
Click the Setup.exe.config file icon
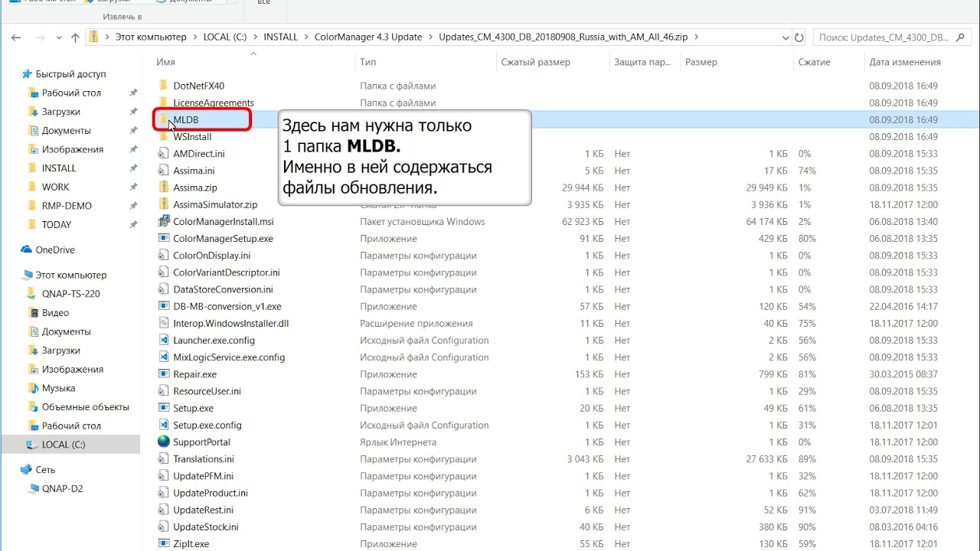[163, 425]
